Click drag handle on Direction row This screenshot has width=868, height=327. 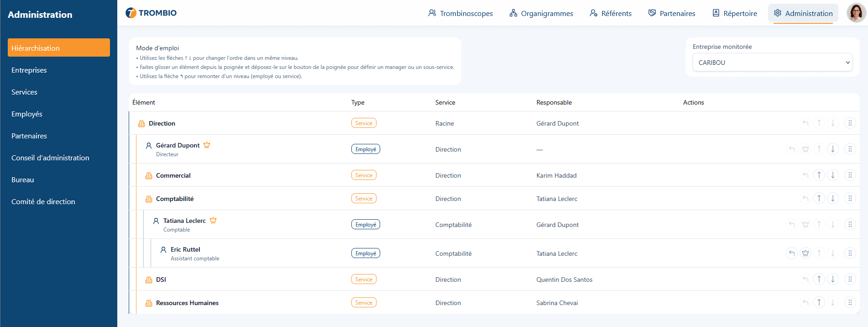(850, 123)
